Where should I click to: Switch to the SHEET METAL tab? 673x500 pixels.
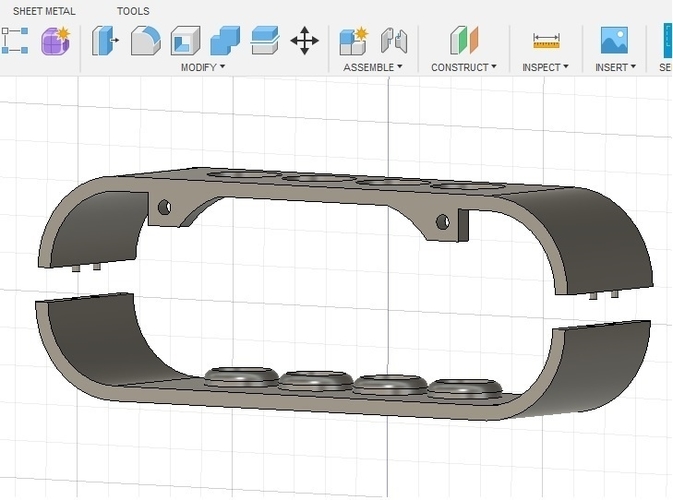[x=44, y=11]
